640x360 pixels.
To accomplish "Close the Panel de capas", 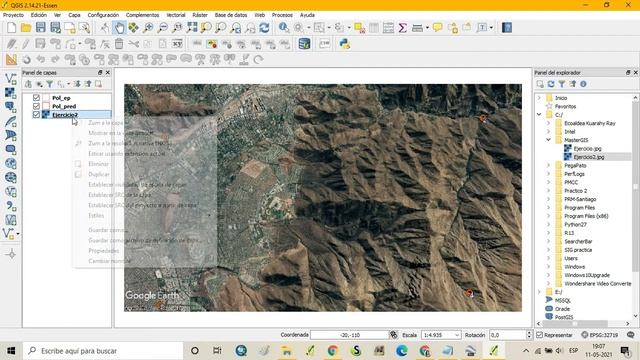I will coord(108,72).
